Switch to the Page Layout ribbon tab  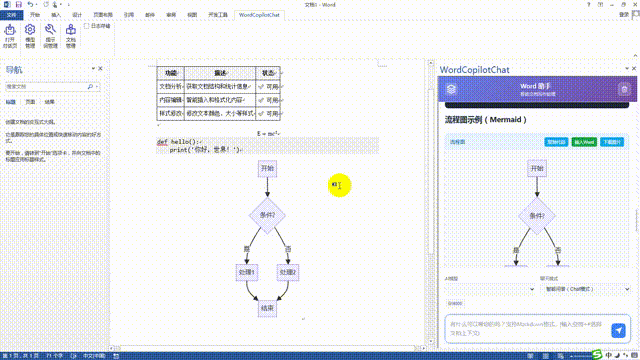coord(102,15)
